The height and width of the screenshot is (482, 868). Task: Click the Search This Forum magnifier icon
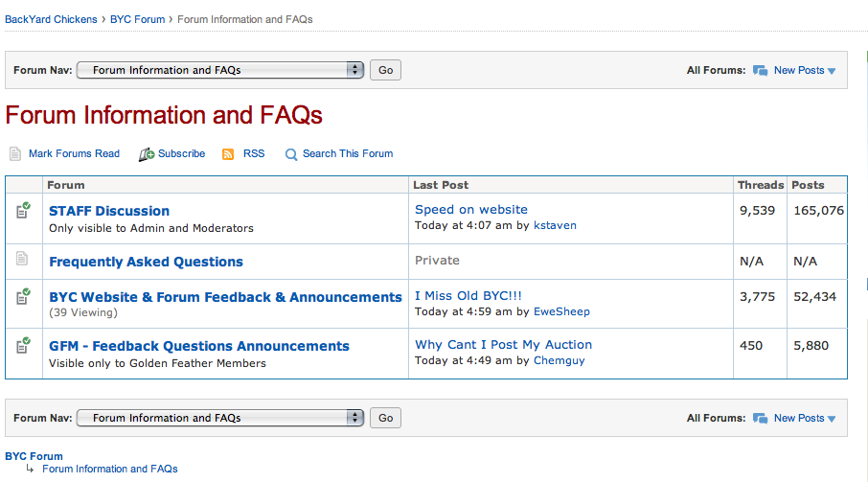(291, 154)
